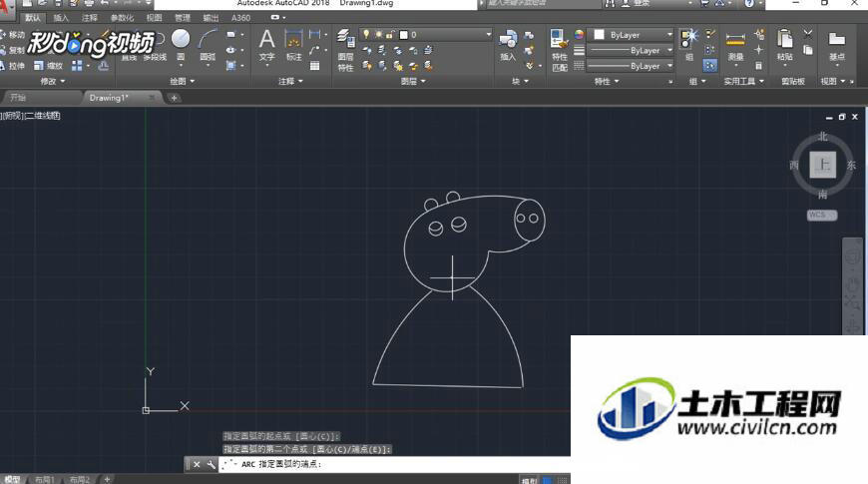Screen dimensions: 868x484
Task: Open the ByLayer object color swatch dropdown
Action: (630, 34)
